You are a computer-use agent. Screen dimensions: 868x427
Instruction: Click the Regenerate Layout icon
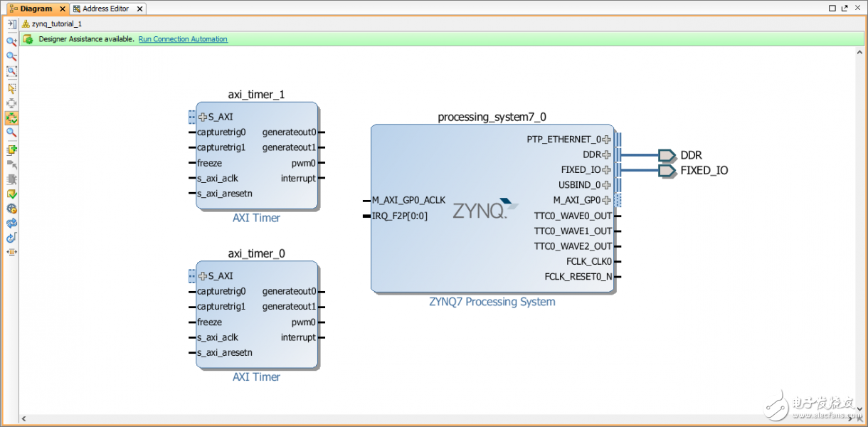point(11,223)
